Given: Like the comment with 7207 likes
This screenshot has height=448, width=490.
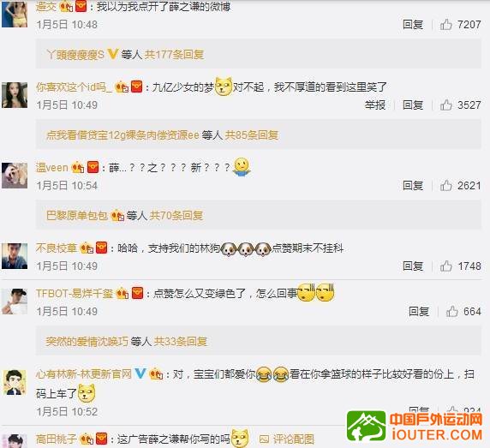Looking at the screenshot, I should click(x=445, y=24).
